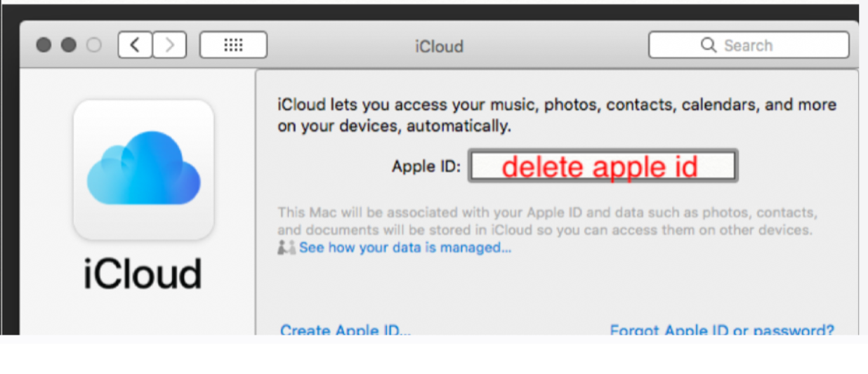The image size is (868, 374).
Task: Close the iCloud preferences window
Action: point(44,46)
